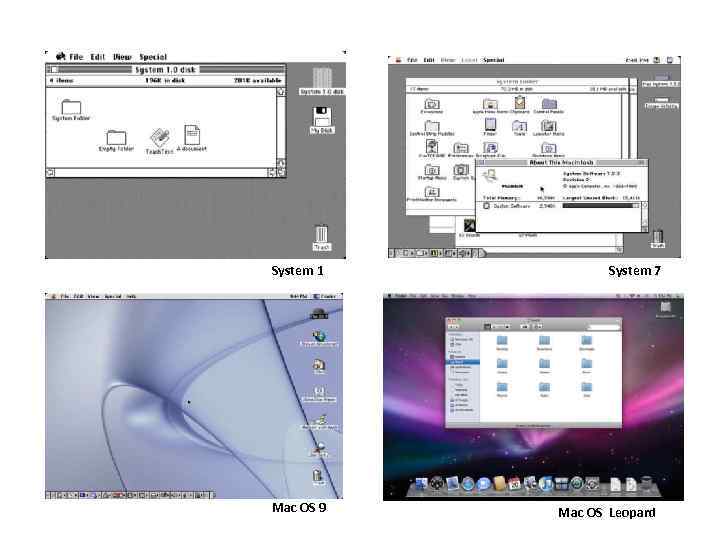This screenshot has width=720, height=540.
Task: Click the About This Macintosh title bar
Action: [561, 163]
